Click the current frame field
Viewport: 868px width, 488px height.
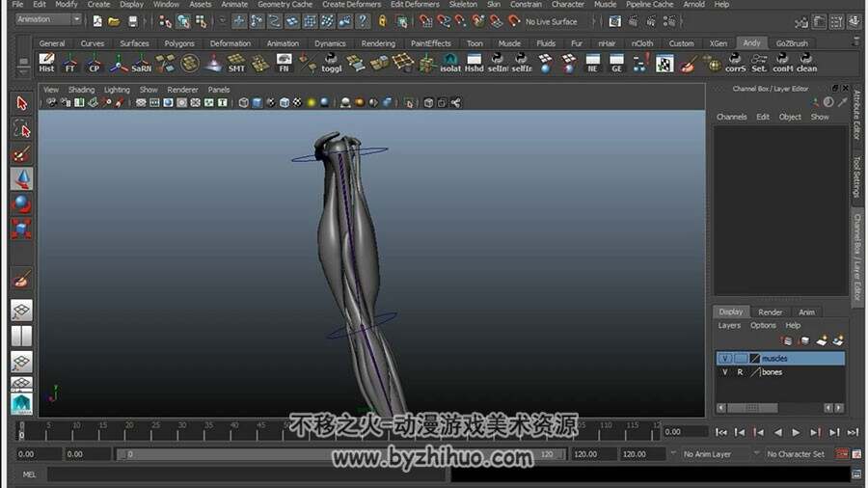tap(686, 431)
